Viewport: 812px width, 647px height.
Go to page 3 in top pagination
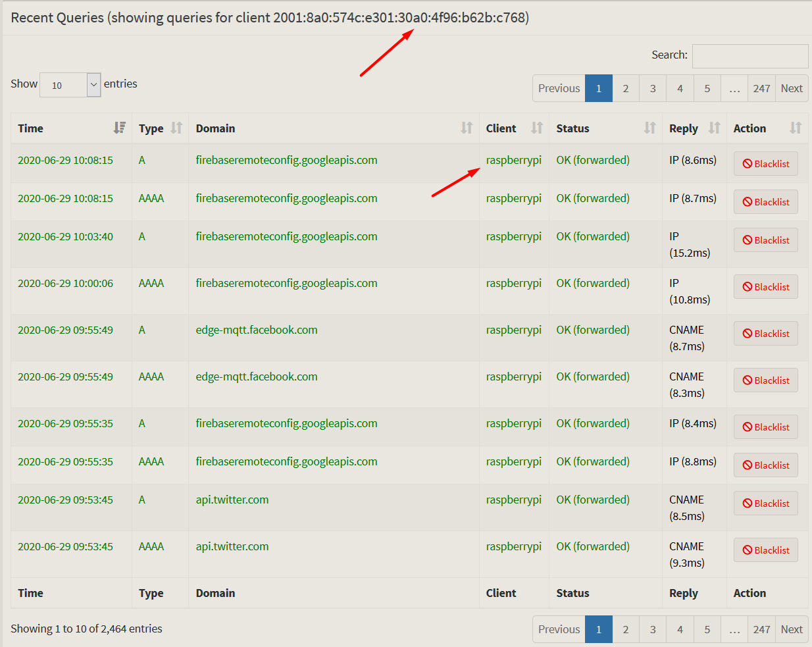point(653,88)
